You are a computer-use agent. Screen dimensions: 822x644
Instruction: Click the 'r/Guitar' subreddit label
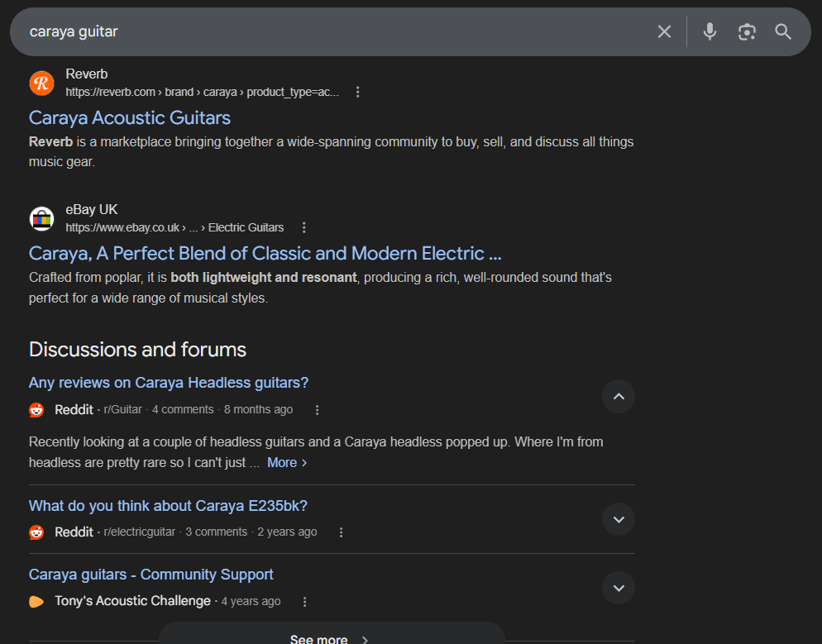[122, 410]
